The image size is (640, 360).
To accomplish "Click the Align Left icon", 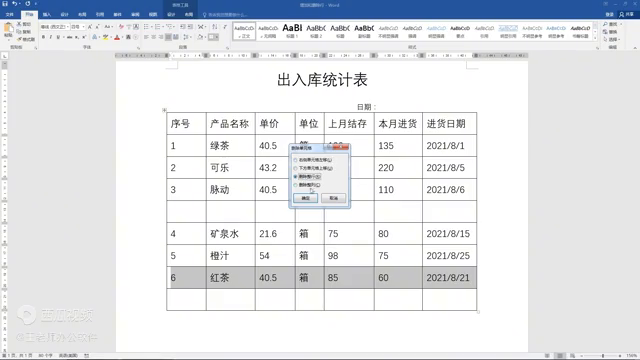I will (146, 37).
